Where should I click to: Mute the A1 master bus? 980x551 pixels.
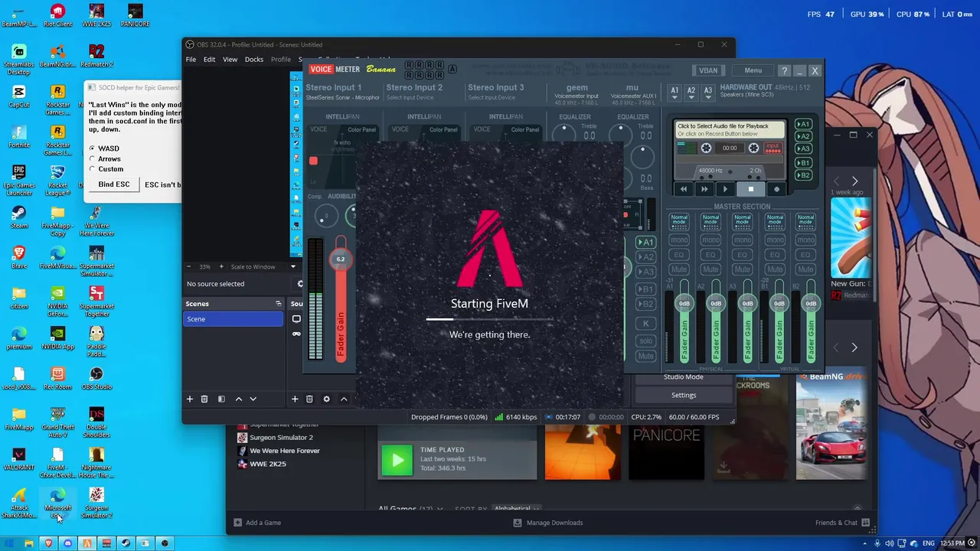(679, 269)
